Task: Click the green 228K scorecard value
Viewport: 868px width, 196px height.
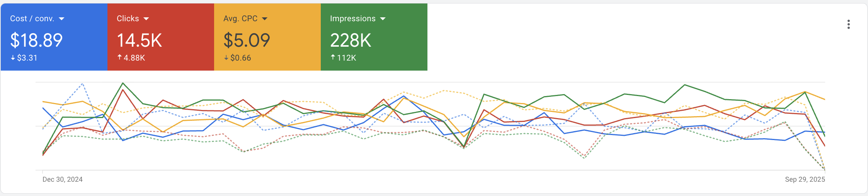Action: [351, 40]
